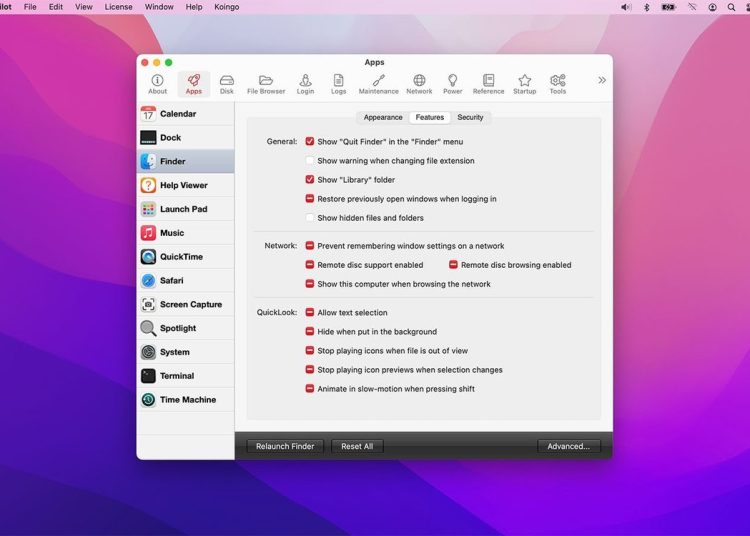This screenshot has width=750, height=536.
Task: Switch to the Appearance tab
Action: coord(383,117)
